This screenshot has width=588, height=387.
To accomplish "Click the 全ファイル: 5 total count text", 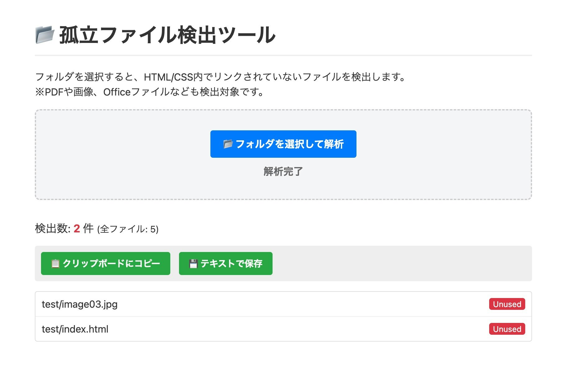I will [128, 229].
